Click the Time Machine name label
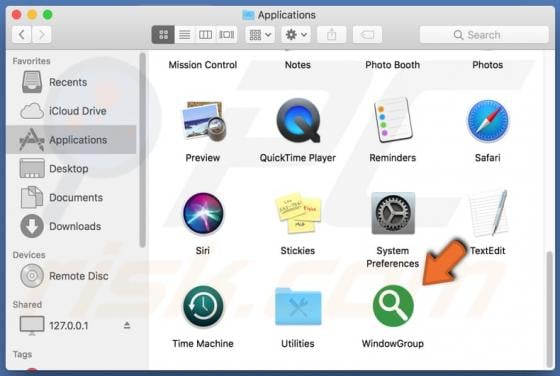Image resolution: width=560 pixels, height=376 pixels. coord(203,344)
